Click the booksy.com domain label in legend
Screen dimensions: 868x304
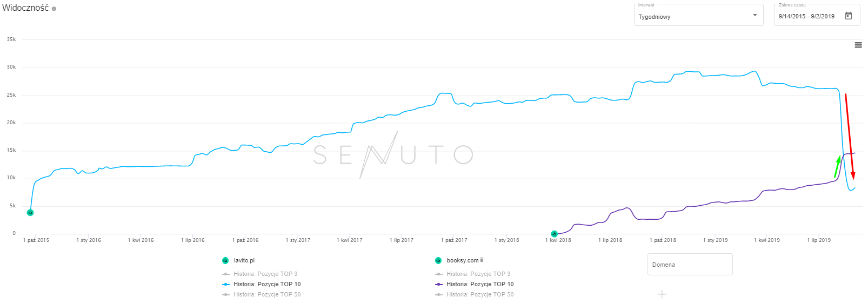click(x=463, y=260)
